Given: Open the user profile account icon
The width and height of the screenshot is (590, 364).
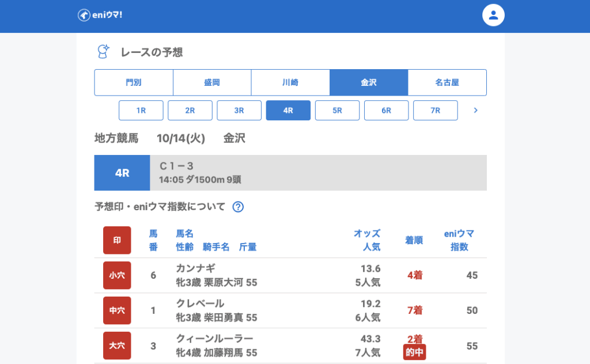Looking at the screenshot, I should (493, 16).
